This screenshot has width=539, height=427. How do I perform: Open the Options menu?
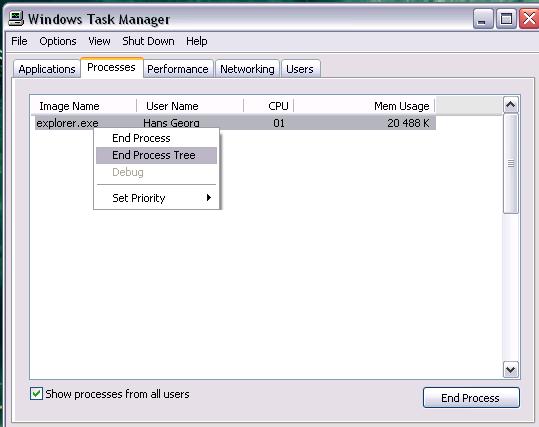[x=58, y=41]
